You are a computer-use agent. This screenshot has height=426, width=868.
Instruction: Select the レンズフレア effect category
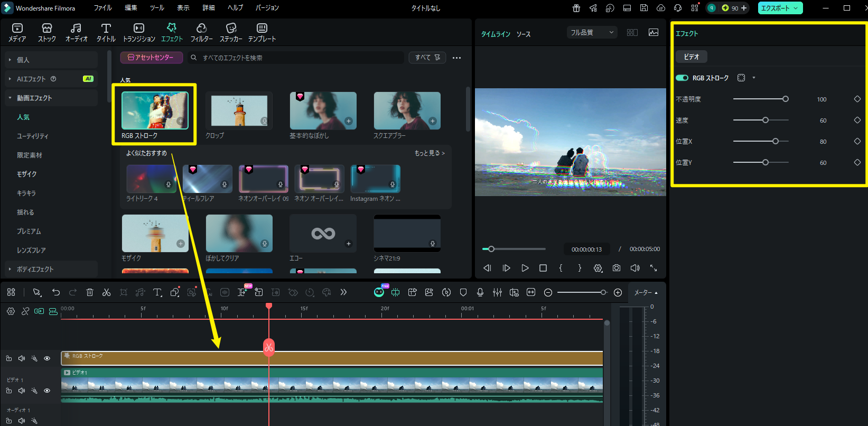[x=31, y=250]
